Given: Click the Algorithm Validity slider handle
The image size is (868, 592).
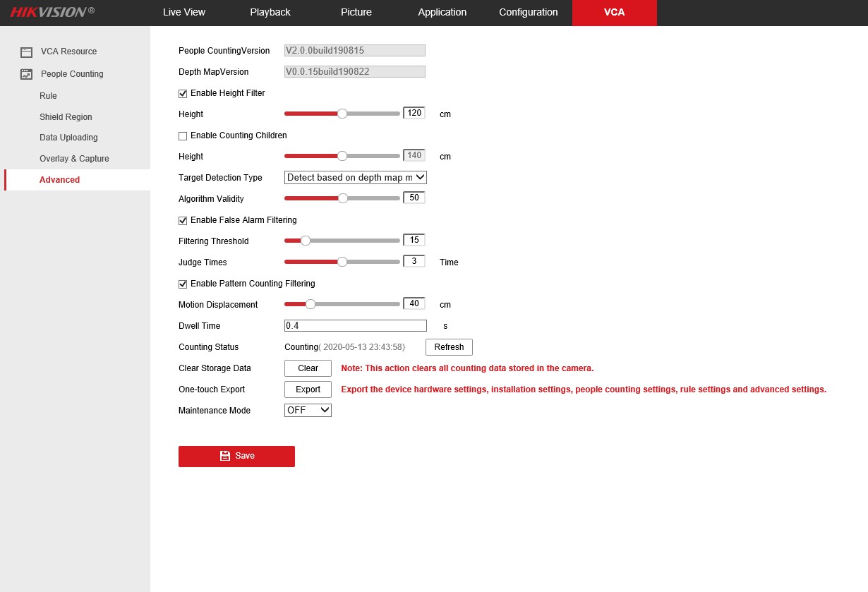Looking at the screenshot, I should [343, 198].
